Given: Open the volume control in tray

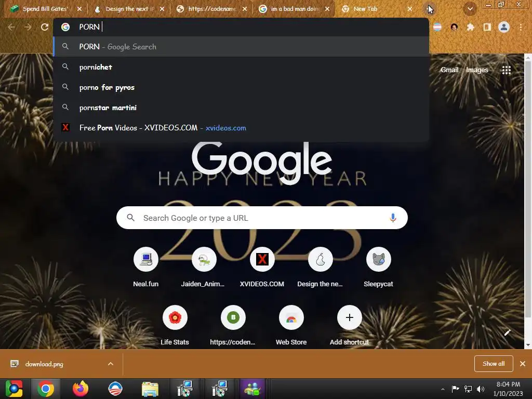Looking at the screenshot, I should click(481, 389).
